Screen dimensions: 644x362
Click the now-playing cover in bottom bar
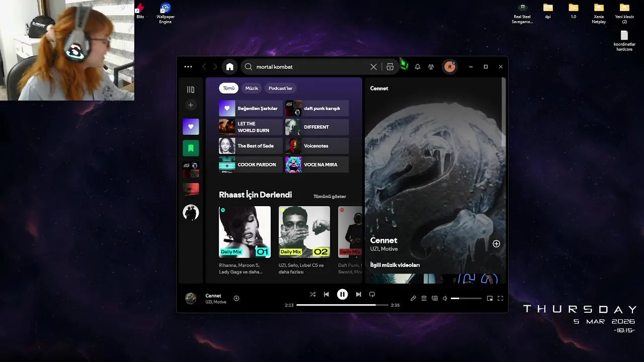tap(191, 298)
